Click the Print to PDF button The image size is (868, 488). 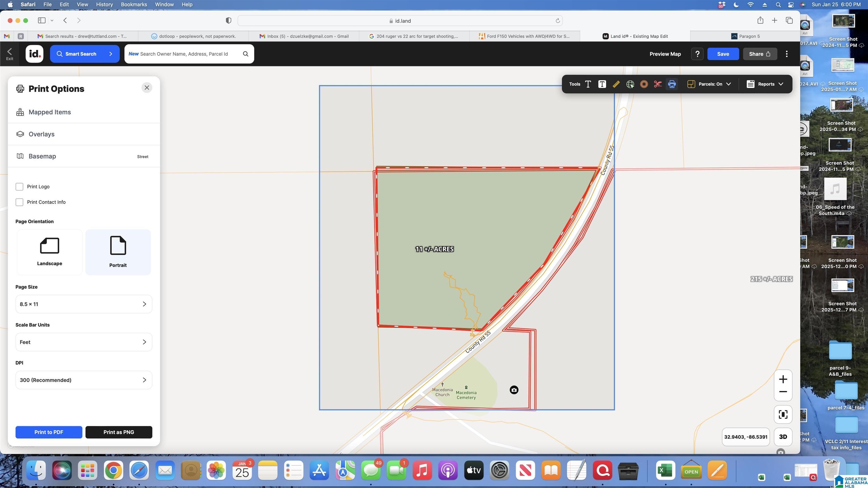[49, 432]
